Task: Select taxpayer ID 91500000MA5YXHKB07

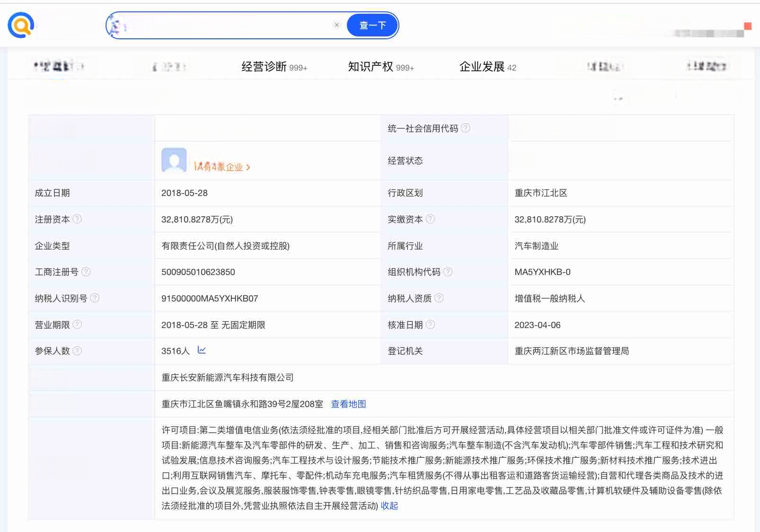Action: click(210, 299)
